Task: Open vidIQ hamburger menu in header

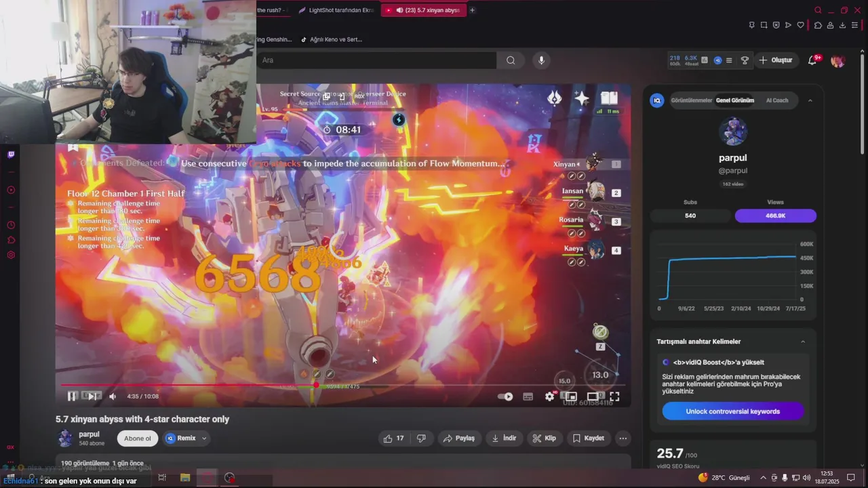Action: (729, 60)
